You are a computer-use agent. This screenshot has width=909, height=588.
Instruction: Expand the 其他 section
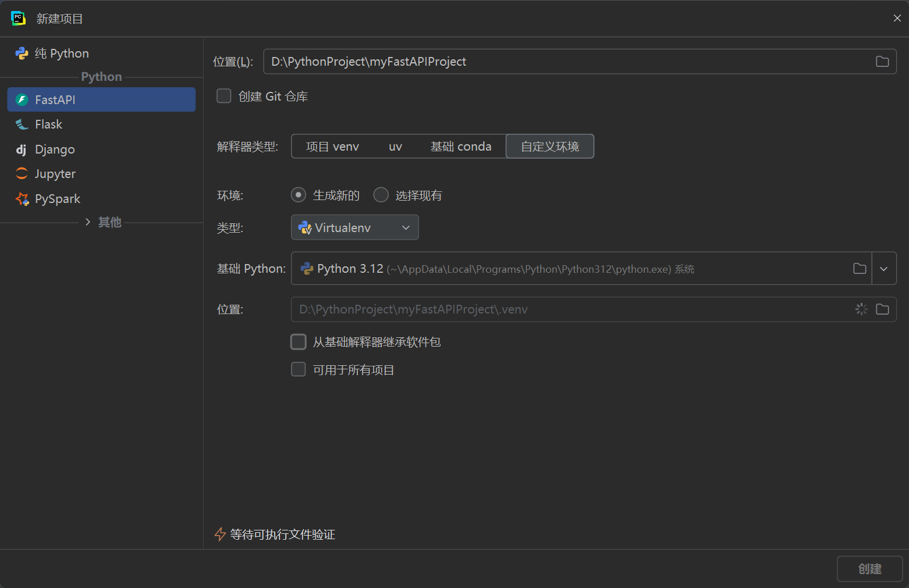(88, 222)
